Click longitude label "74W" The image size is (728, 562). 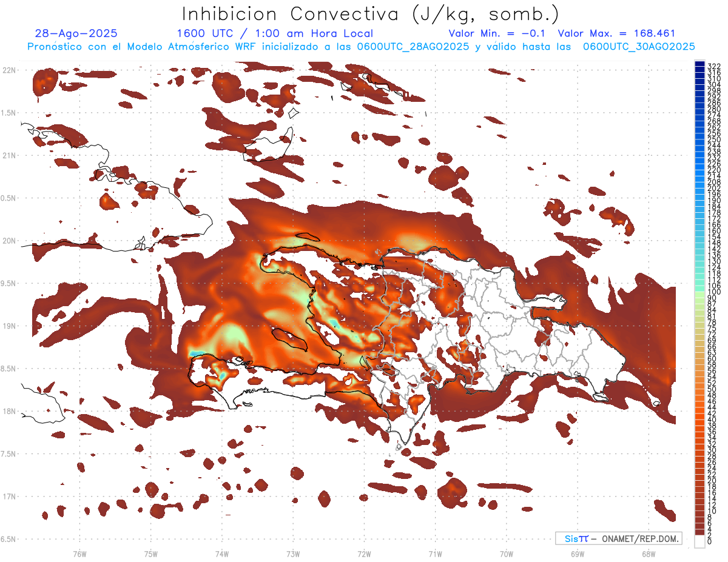(x=222, y=554)
